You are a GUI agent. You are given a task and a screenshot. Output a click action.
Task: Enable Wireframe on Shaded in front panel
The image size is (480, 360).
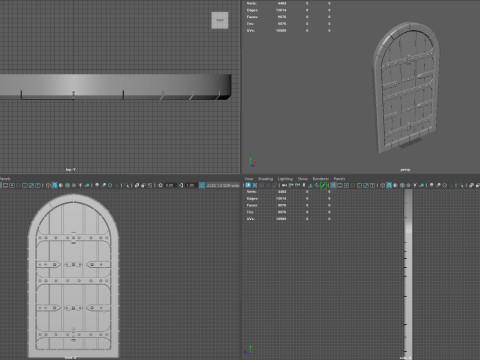(x=67, y=185)
